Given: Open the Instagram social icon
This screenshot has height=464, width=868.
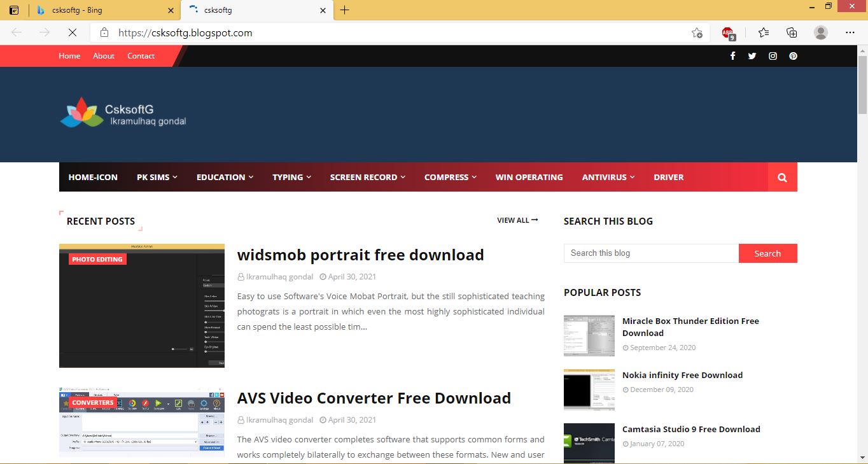Looking at the screenshot, I should point(773,56).
